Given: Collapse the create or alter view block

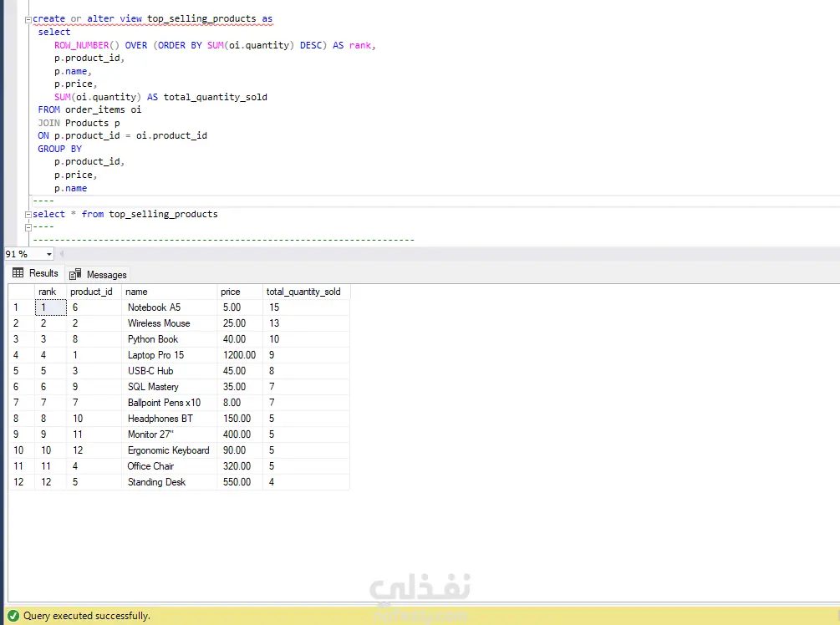Looking at the screenshot, I should click(x=28, y=20).
